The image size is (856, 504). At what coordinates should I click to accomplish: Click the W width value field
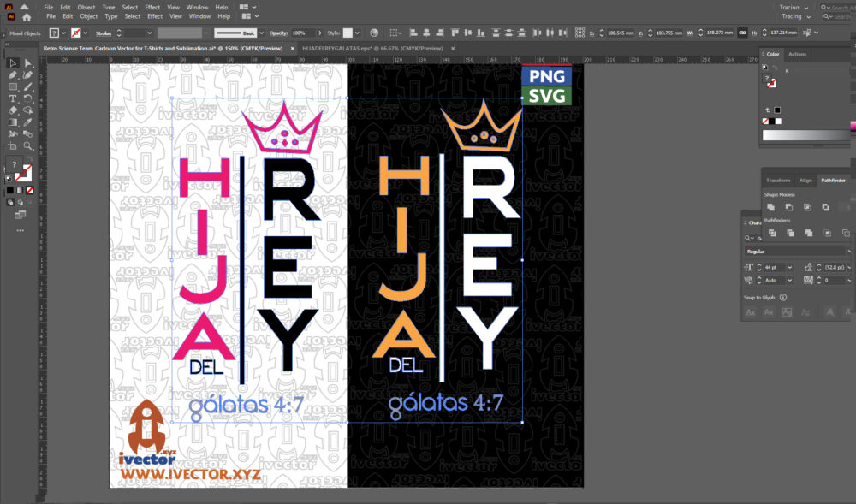[720, 33]
